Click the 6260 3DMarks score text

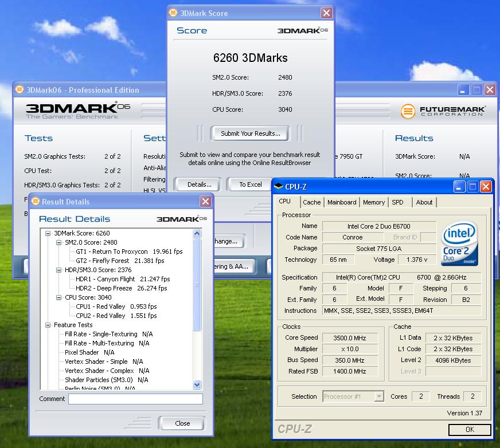click(x=251, y=58)
